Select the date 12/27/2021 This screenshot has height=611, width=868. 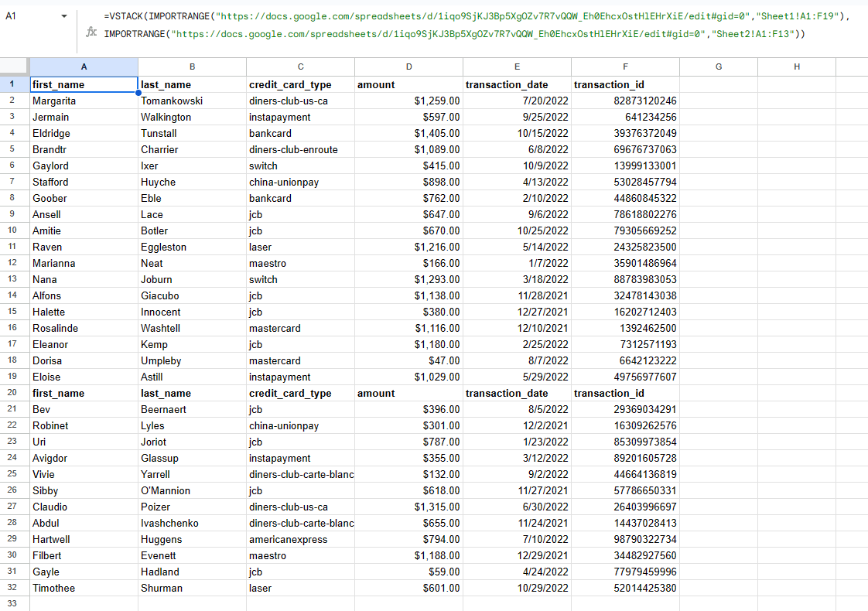(517, 312)
